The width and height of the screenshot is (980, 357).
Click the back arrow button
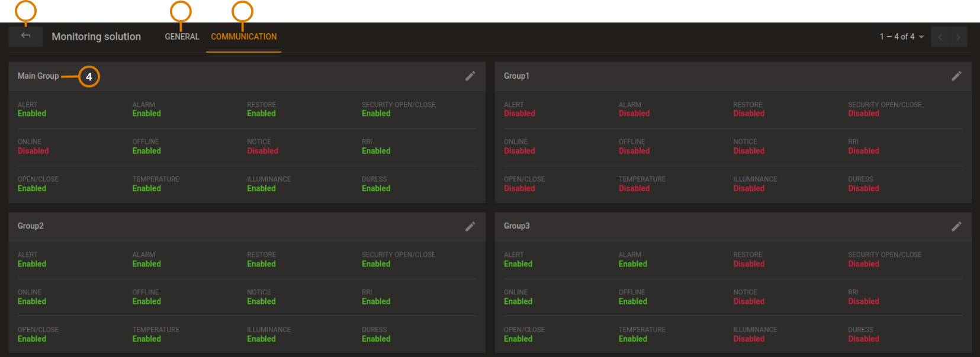(x=25, y=37)
